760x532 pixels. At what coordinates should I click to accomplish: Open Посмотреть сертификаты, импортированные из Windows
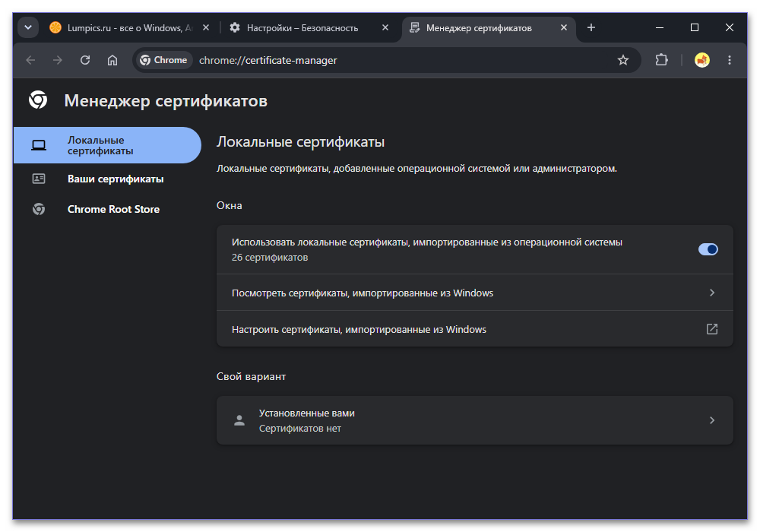click(x=474, y=293)
